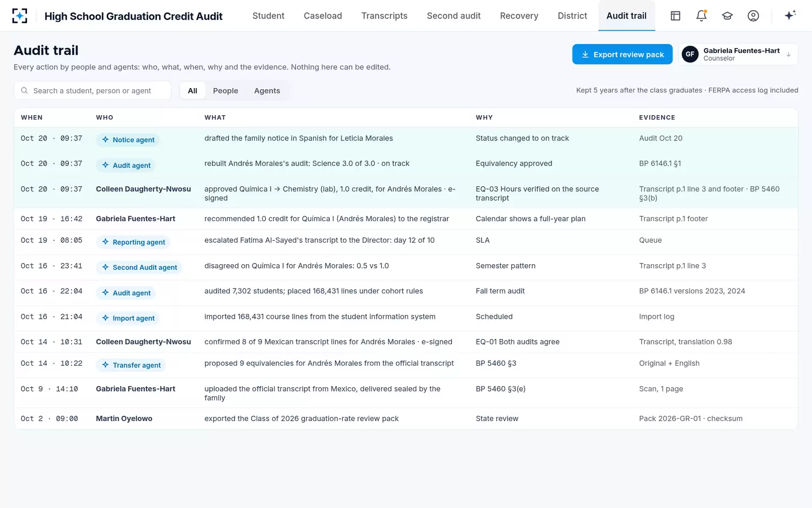Open the District tab

pos(572,16)
